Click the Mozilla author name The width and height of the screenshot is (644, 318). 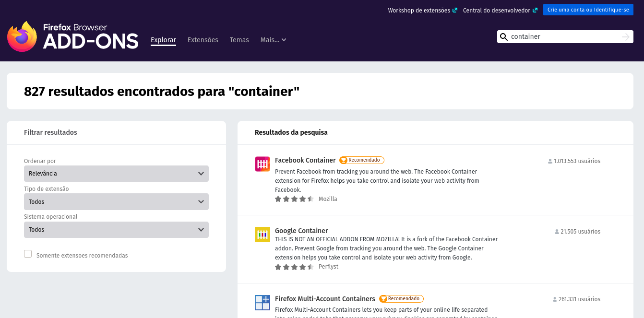tap(328, 199)
